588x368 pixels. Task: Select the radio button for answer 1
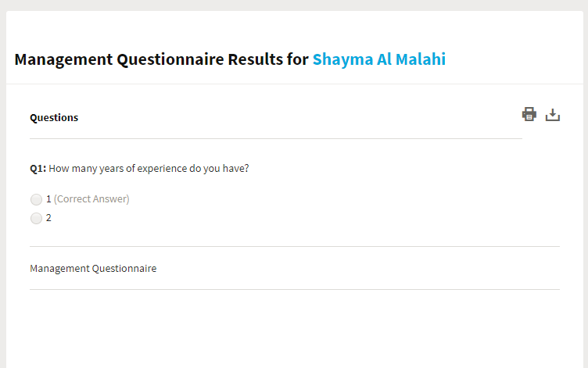coord(37,199)
